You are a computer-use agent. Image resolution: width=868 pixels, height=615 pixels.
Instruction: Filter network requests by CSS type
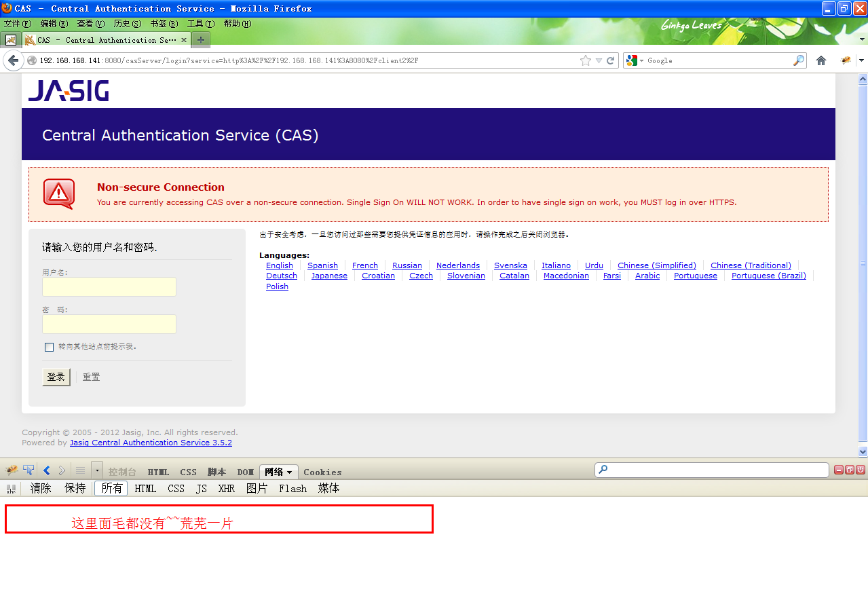[x=176, y=488]
